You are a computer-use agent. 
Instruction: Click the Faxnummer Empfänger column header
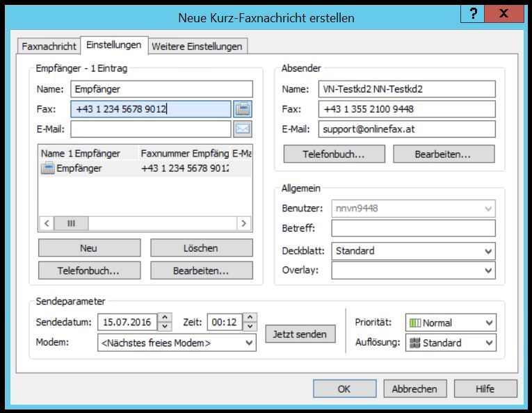coord(184,153)
